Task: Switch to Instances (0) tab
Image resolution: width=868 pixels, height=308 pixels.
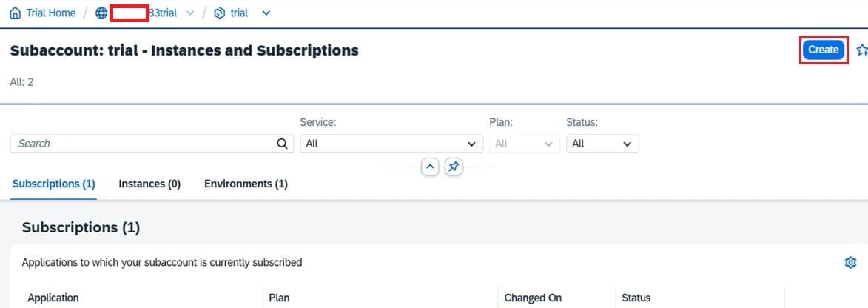Action: 149,184
